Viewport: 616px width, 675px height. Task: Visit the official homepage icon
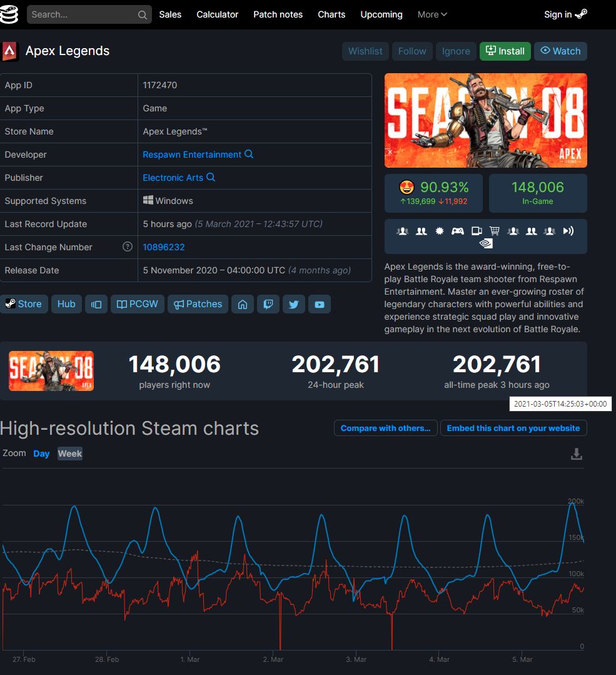coord(243,304)
